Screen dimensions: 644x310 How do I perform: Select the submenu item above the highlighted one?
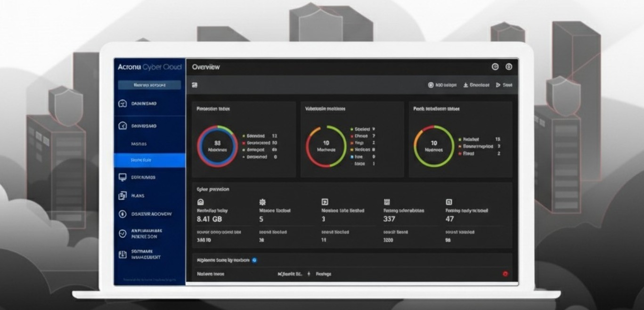(x=139, y=144)
